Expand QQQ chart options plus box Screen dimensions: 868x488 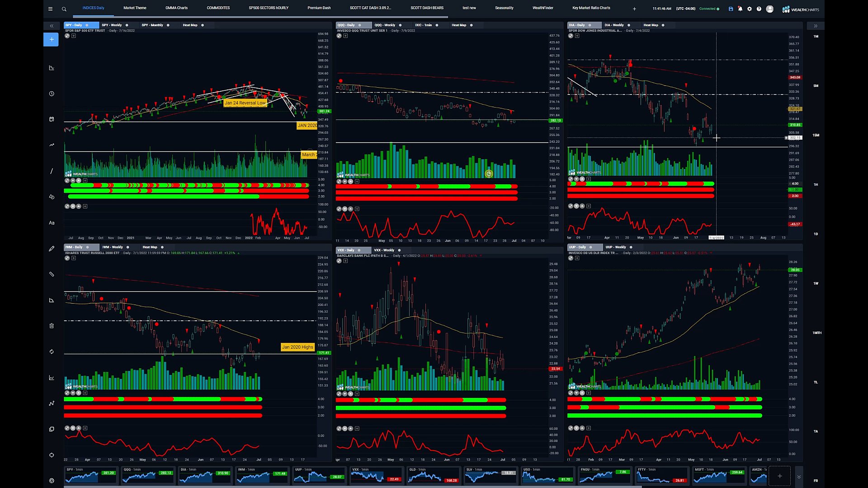pyautogui.click(x=345, y=36)
